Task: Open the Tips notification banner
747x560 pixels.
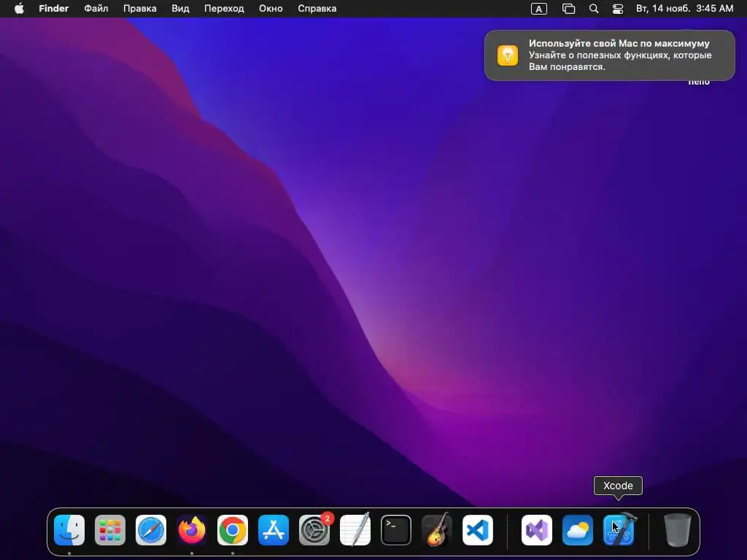Action: [x=609, y=55]
